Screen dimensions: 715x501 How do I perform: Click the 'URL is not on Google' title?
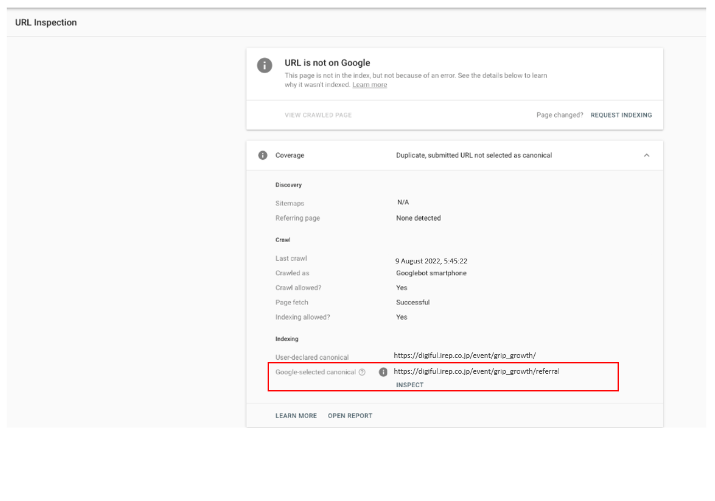tap(327, 63)
